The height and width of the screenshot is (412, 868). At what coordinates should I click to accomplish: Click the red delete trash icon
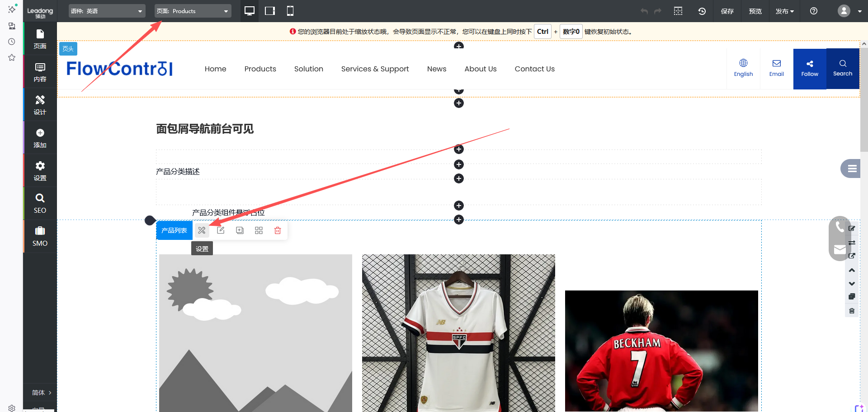[278, 230]
